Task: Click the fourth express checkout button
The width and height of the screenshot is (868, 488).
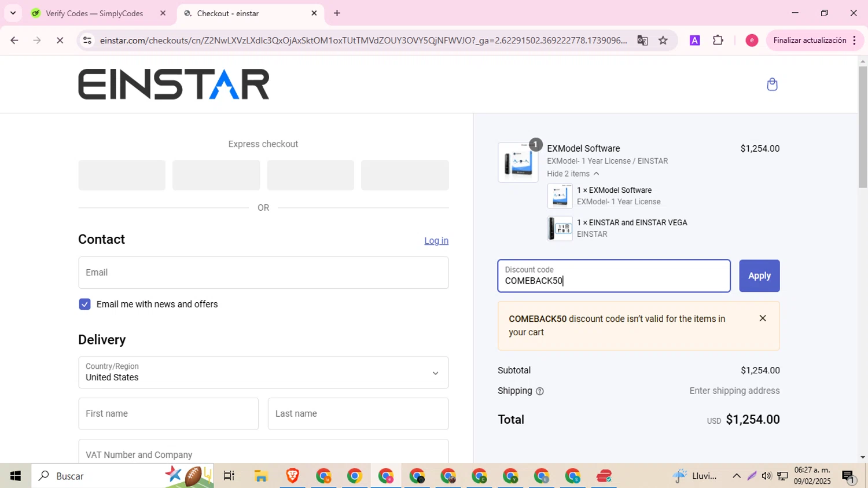Action: click(404, 175)
